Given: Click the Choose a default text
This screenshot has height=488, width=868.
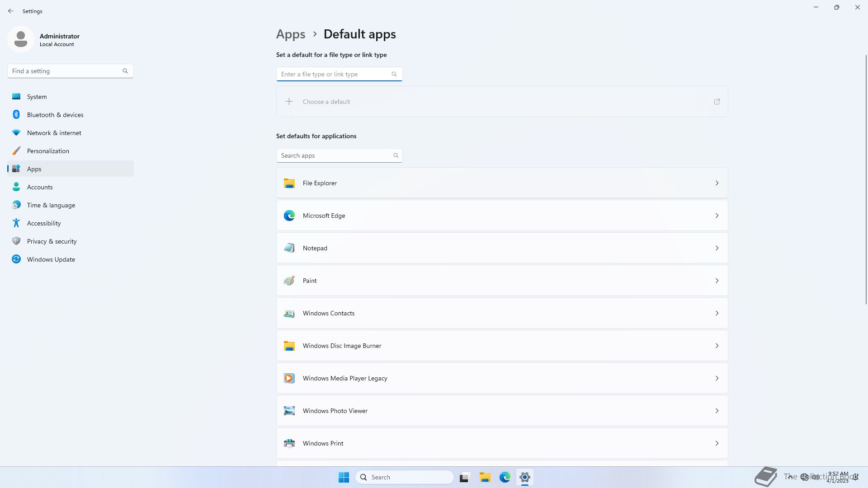Looking at the screenshot, I should [326, 102].
